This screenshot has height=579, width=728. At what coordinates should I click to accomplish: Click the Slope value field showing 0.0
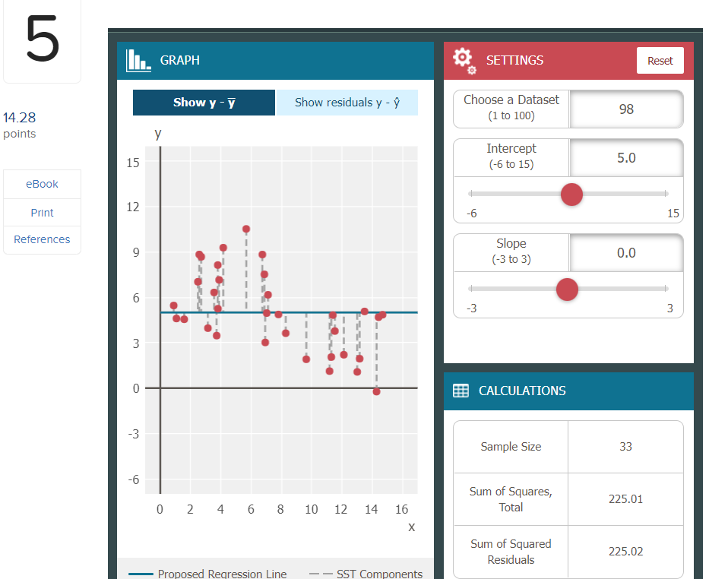pyautogui.click(x=625, y=252)
